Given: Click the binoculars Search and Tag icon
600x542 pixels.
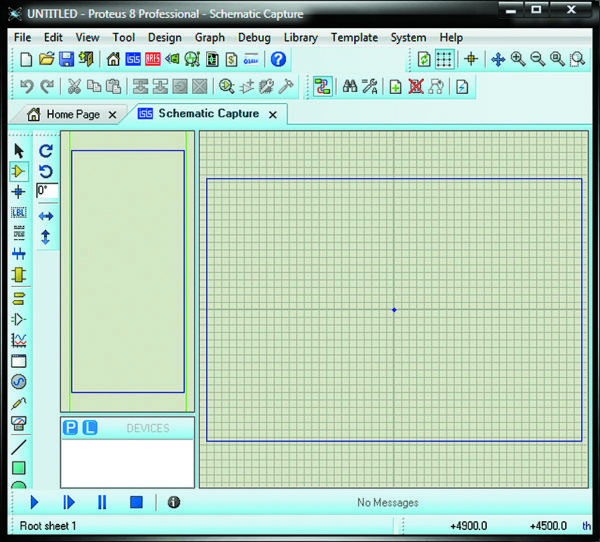Looking at the screenshot, I should [x=350, y=87].
